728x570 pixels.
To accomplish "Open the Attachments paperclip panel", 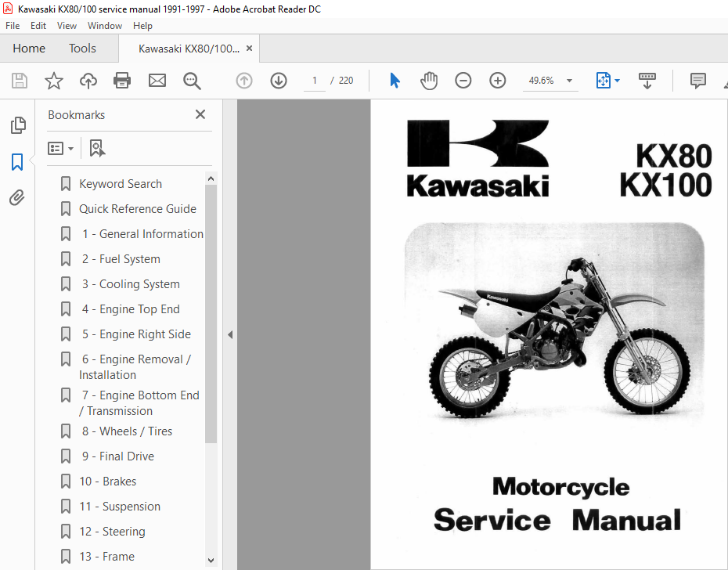I will point(17,198).
